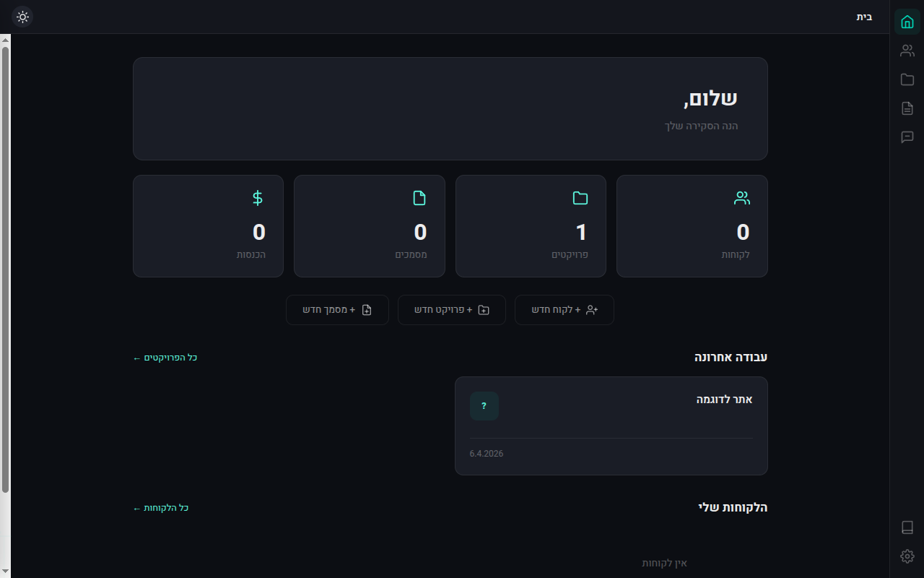Screen dimensions: 924x578
Task: Follow the כל הפרויקטים link
Action: point(165,358)
